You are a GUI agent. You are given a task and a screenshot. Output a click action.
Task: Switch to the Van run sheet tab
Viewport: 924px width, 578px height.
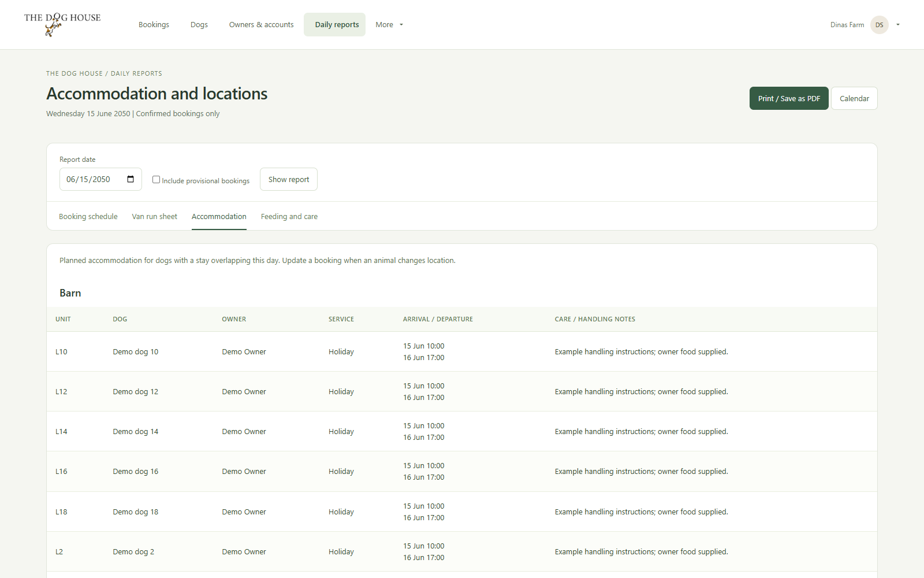(x=154, y=217)
